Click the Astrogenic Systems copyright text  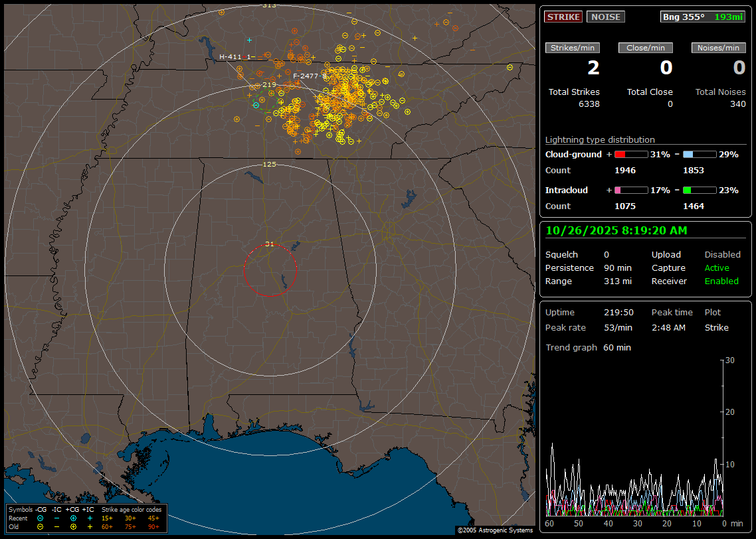coord(495,530)
